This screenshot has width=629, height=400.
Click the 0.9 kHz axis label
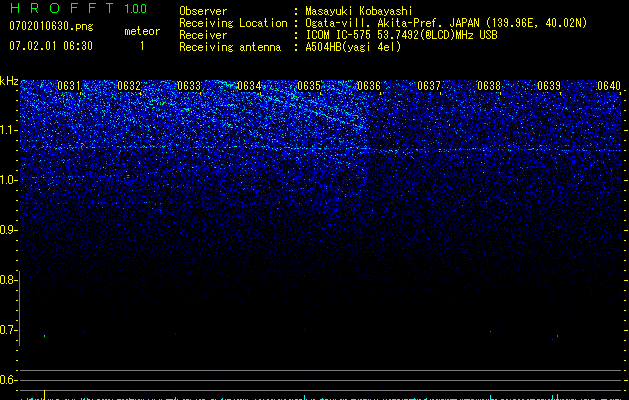click(8, 230)
